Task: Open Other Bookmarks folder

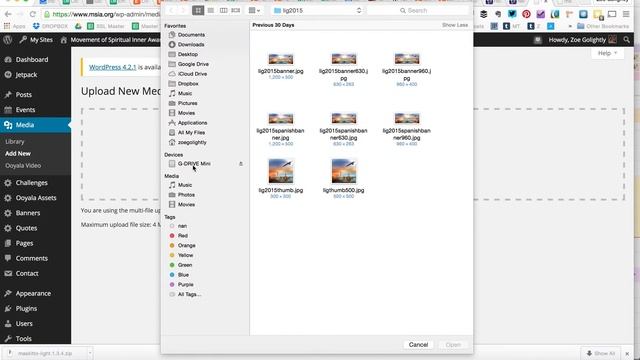Action: [x=603, y=26]
